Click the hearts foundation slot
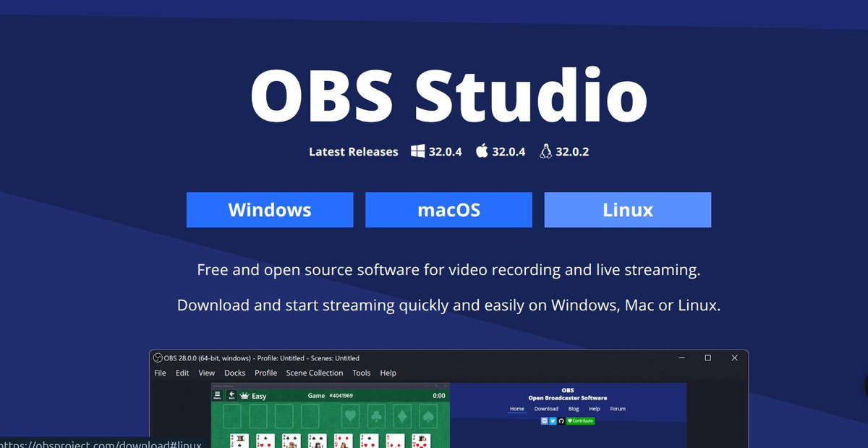 350,417
